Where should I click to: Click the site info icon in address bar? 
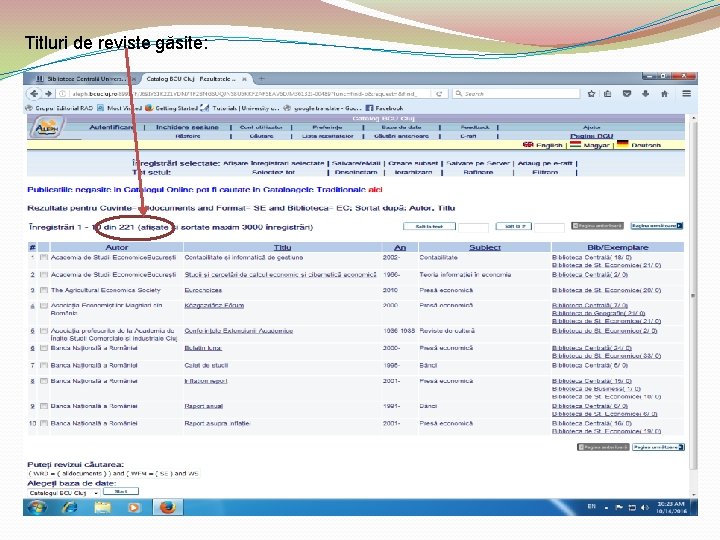62,94
